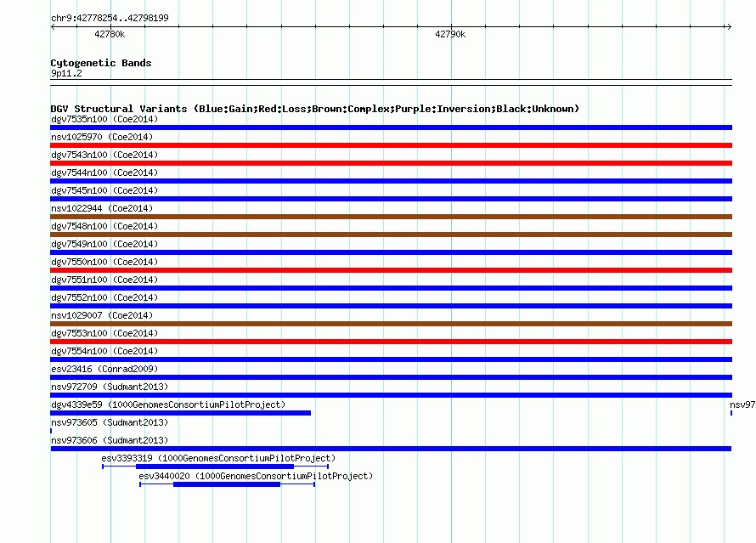Select the blue bar for dgv7544n100
756x543 pixels.
click(391, 181)
